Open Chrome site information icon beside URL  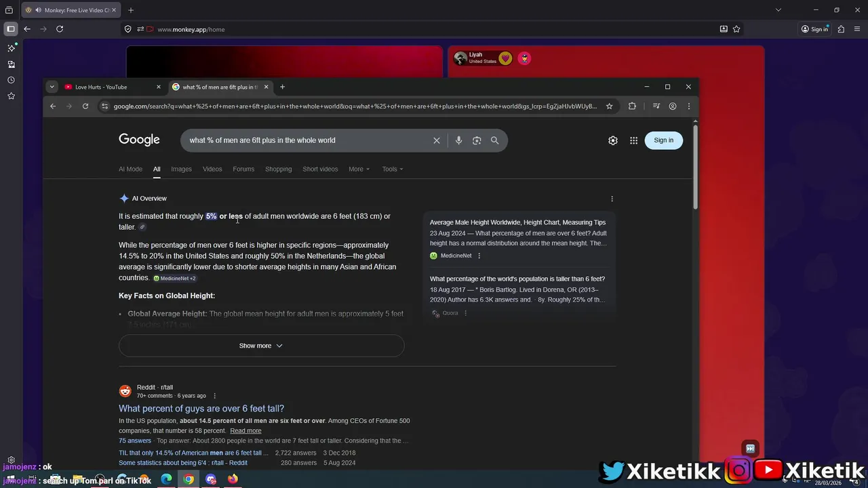point(104,106)
